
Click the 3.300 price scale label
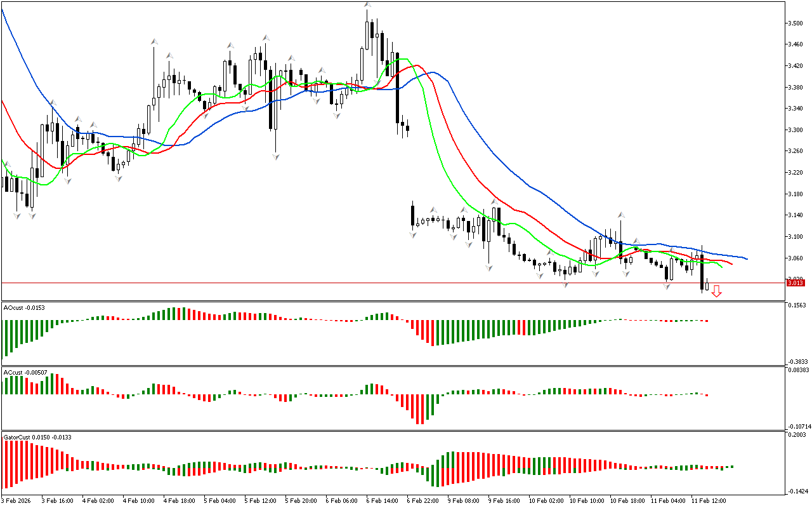click(796, 130)
